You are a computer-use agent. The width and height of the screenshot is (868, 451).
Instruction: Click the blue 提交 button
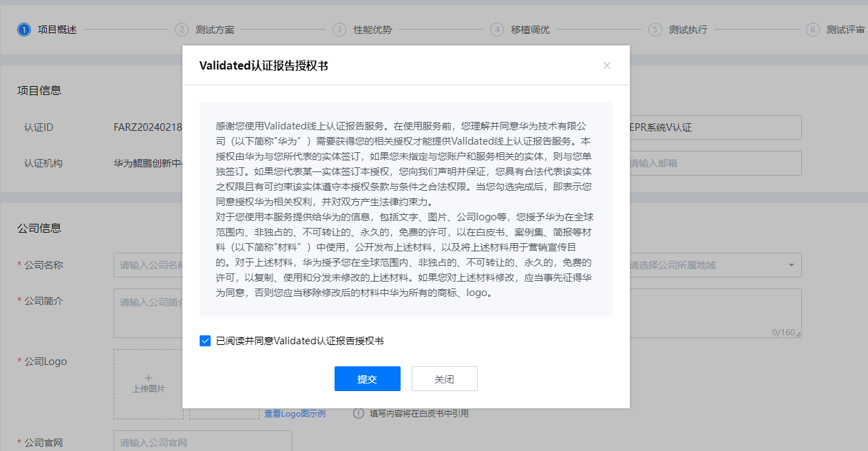[x=368, y=379]
